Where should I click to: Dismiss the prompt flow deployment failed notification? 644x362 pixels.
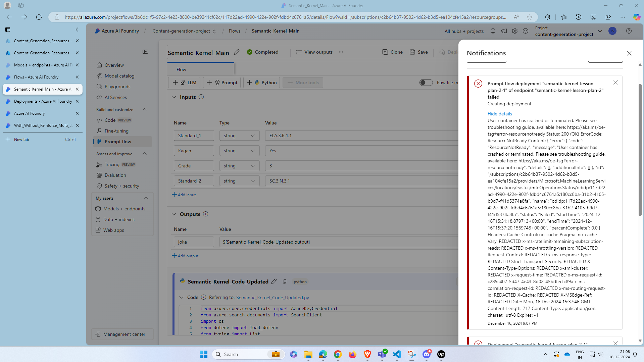coord(615,83)
